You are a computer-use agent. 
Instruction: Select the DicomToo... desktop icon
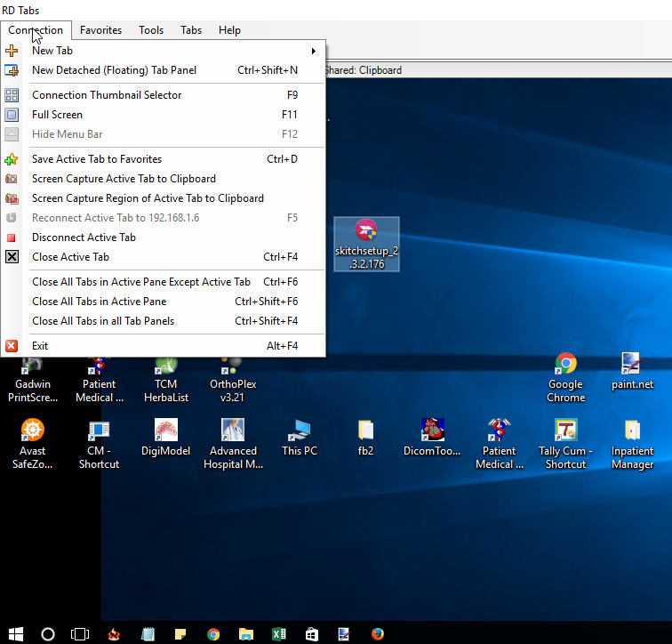click(x=432, y=438)
